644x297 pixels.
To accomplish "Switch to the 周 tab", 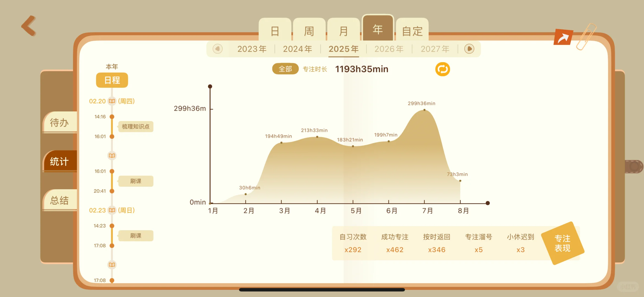I will [x=309, y=31].
